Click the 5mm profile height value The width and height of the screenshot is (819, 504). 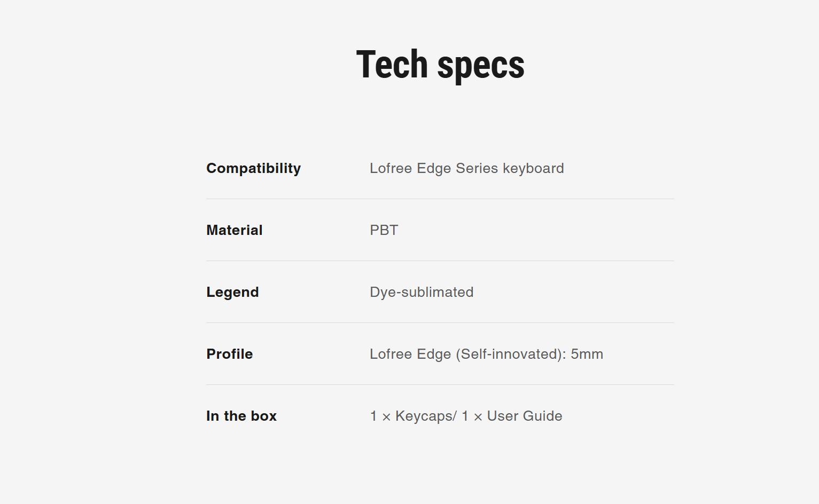pyautogui.click(x=587, y=354)
